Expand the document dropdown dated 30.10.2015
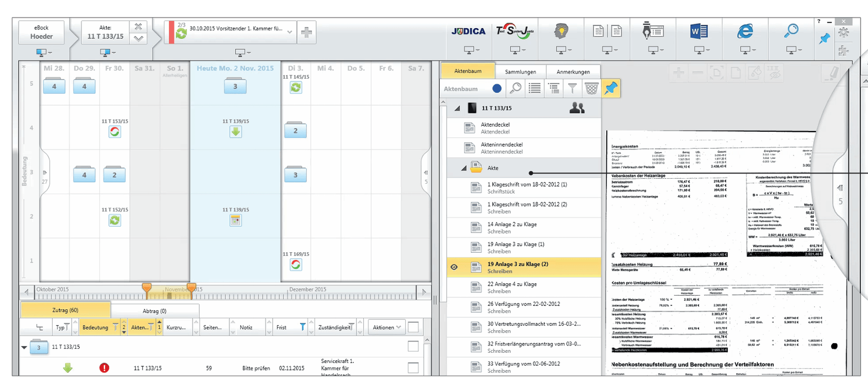The height and width of the screenshot is (389, 868). click(290, 32)
